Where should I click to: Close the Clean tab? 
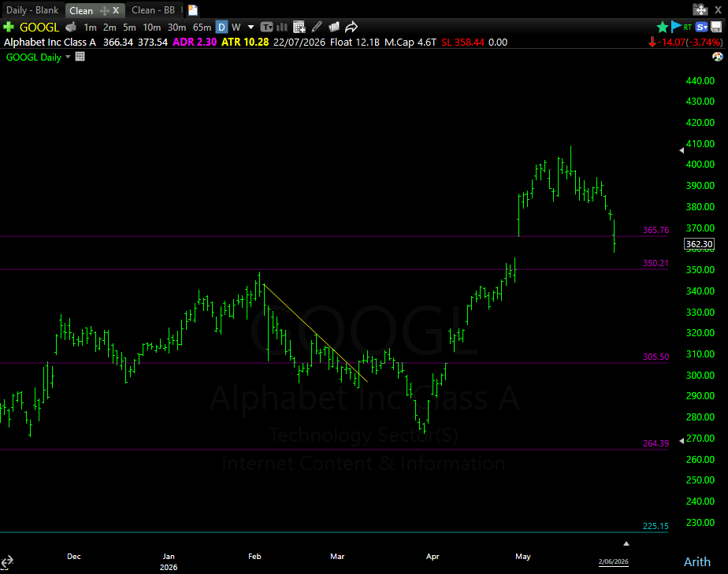(x=116, y=10)
